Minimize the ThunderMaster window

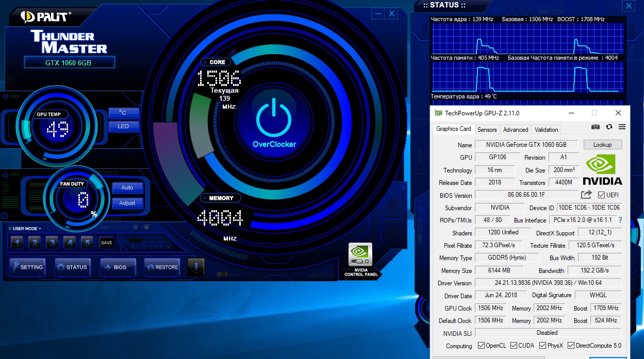tap(379, 14)
